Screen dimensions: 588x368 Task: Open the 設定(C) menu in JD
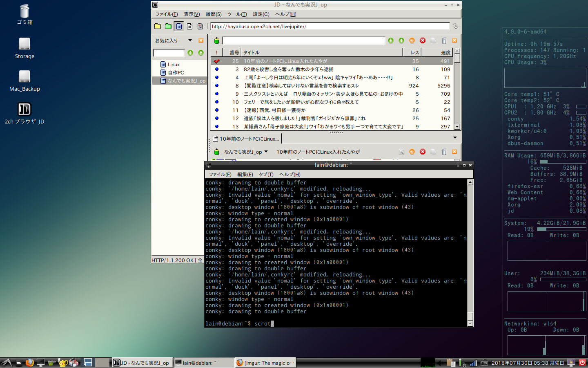coord(261,14)
